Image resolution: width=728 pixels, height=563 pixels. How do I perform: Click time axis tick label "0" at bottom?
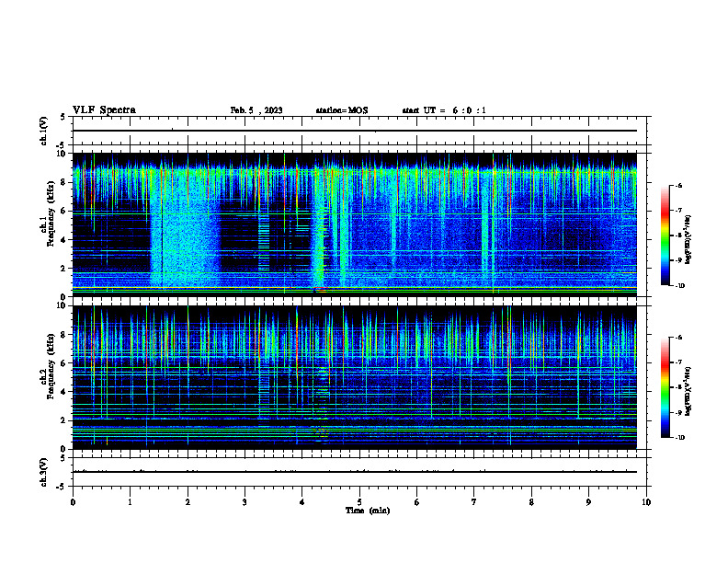pyautogui.click(x=73, y=502)
